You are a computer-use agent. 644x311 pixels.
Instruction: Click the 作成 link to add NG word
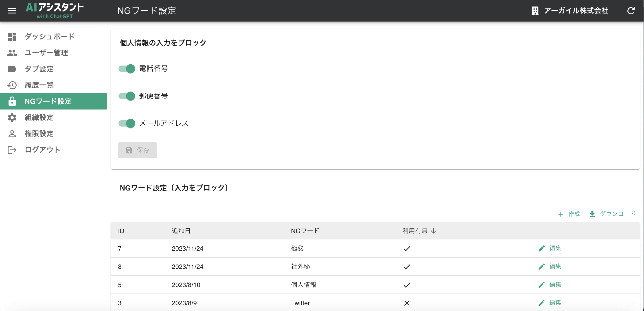(570, 214)
